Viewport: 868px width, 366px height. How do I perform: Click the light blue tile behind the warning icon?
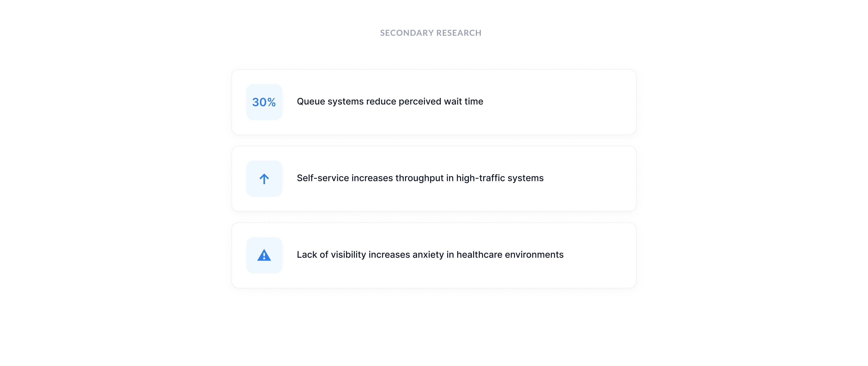(264, 255)
